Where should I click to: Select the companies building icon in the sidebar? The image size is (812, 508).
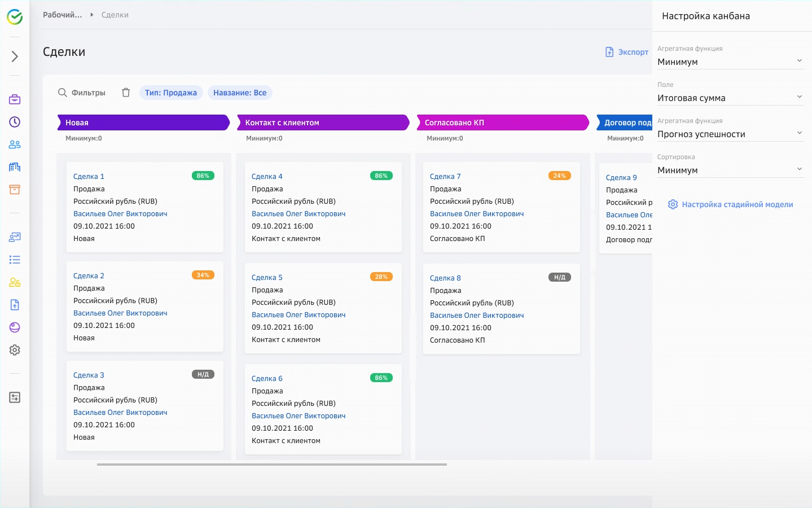tap(14, 167)
